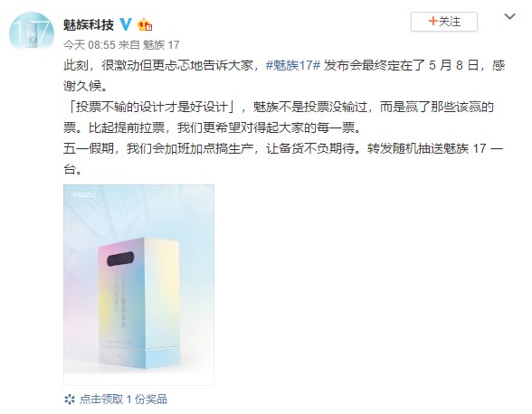532x414 pixels.
Task: Click the 感谢久候 line of the post
Action: [x=86, y=86]
